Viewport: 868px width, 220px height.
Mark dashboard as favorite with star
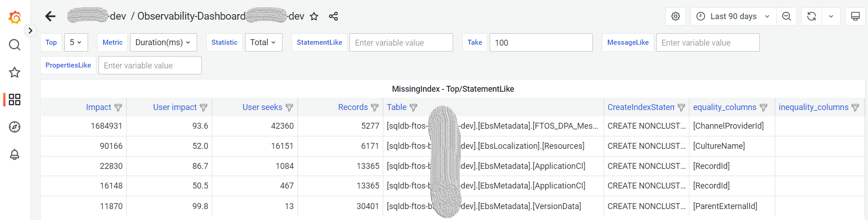[x=314, y=16]
